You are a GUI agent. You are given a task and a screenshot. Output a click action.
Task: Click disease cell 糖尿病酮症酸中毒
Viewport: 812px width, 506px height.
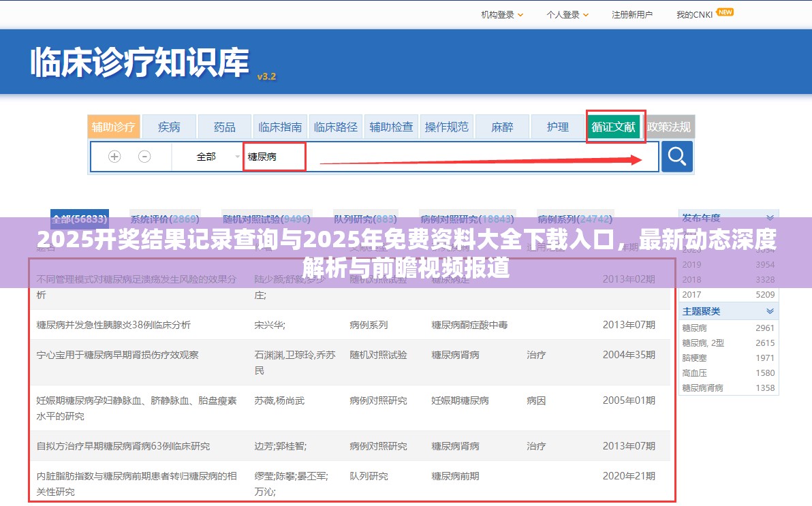click(x=470, y=326)
